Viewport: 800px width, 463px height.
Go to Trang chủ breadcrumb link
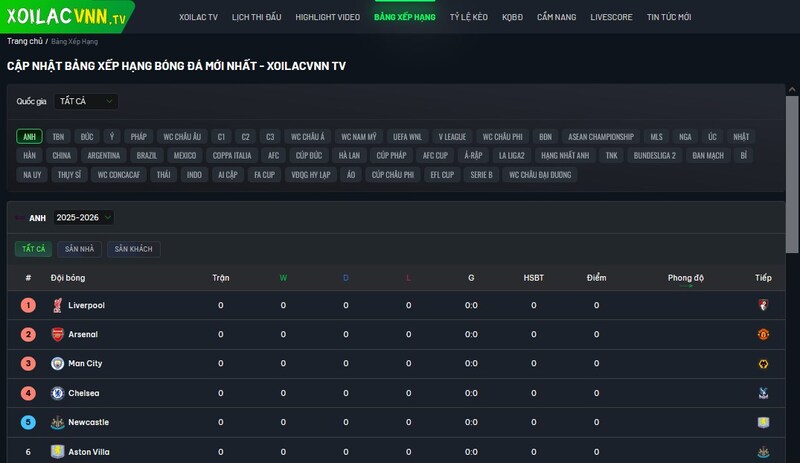pyautogui.click(x=24, y=41)
